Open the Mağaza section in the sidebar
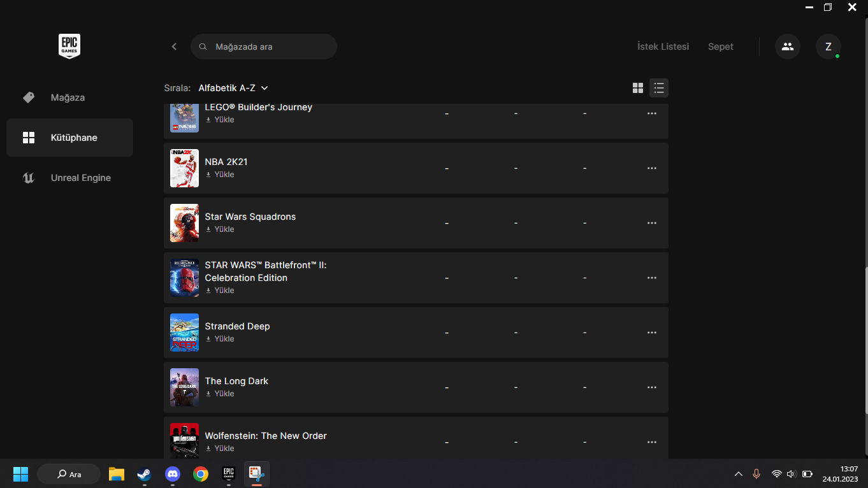Image resolution: width=868 pixels, height=488 pixels. pyautogui.click(x=69, y=97)
